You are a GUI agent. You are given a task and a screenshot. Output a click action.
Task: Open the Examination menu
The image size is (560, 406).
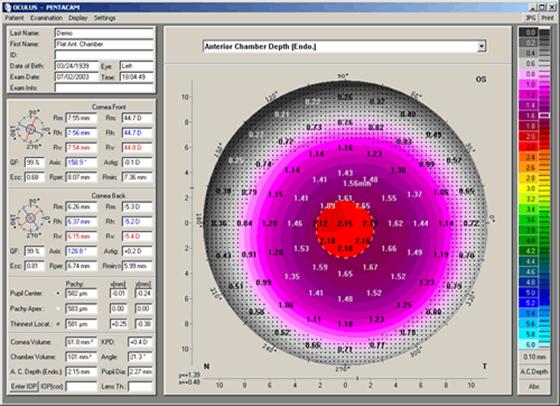[x=46, y=18]
